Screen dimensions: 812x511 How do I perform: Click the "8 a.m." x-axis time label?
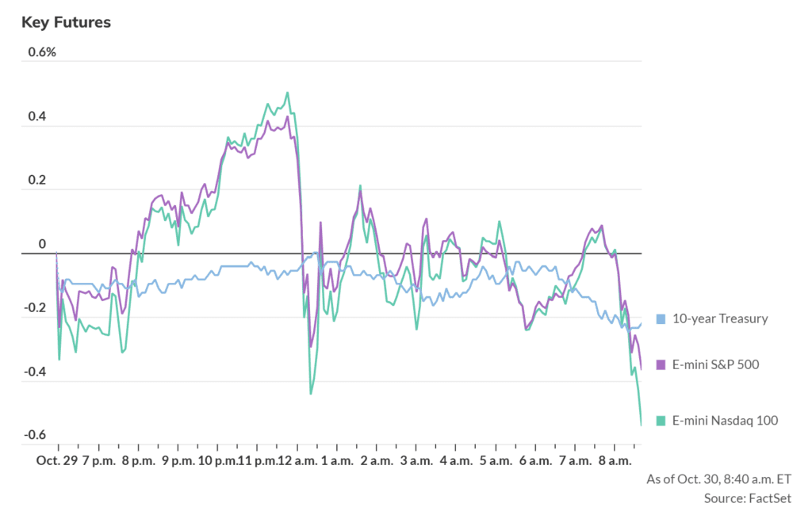pyautogui.click(x=616, y=461)
